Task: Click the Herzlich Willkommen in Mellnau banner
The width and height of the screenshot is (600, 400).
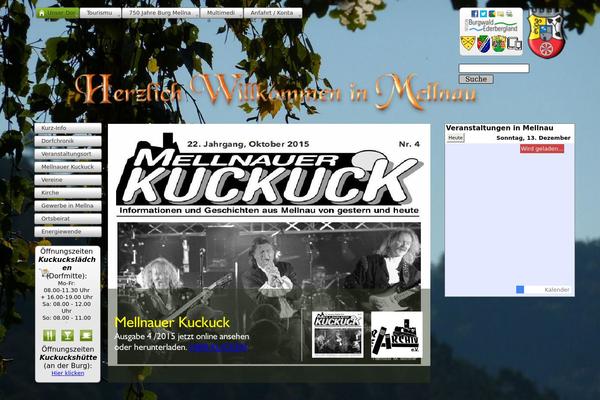Action: click(x=276, y=92)
